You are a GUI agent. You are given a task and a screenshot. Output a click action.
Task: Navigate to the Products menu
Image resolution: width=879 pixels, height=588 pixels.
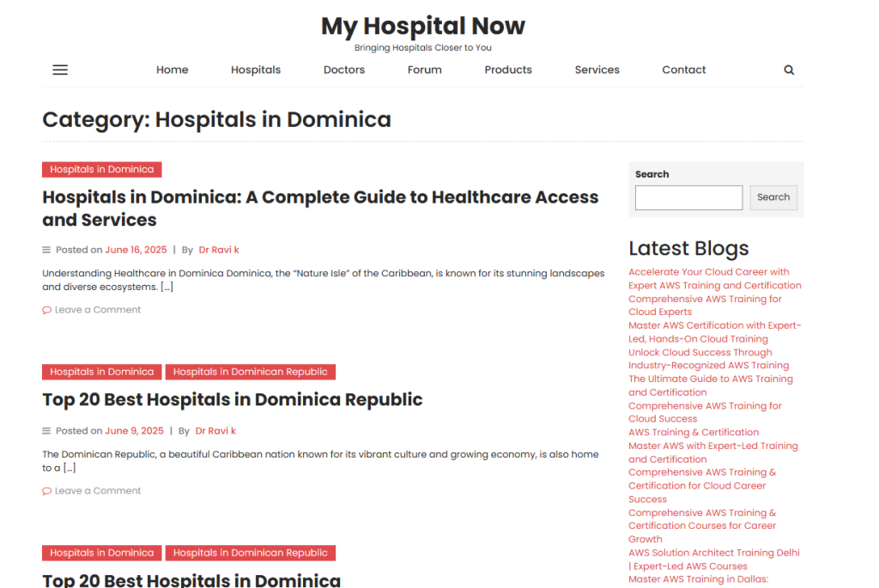point(508,70)
